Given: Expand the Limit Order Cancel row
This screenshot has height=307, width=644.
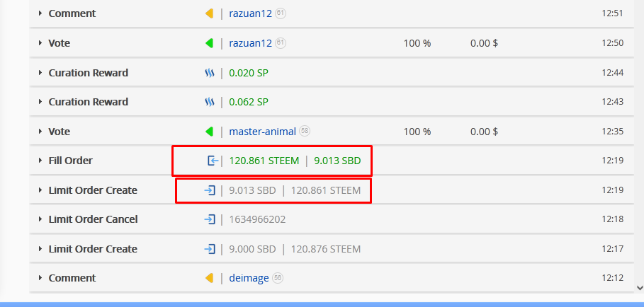Looking at the screenshot, I should (x=40, y=219).
